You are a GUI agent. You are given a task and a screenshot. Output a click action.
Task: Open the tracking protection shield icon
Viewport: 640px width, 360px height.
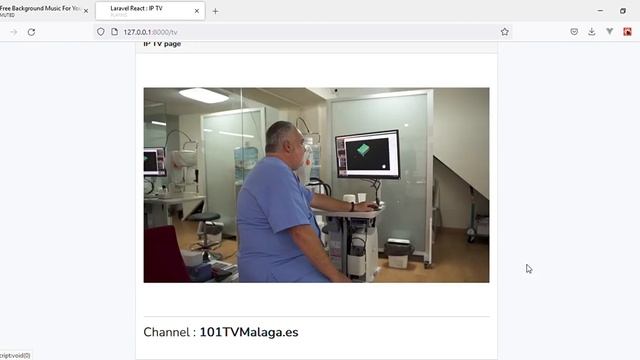[100, 32]
